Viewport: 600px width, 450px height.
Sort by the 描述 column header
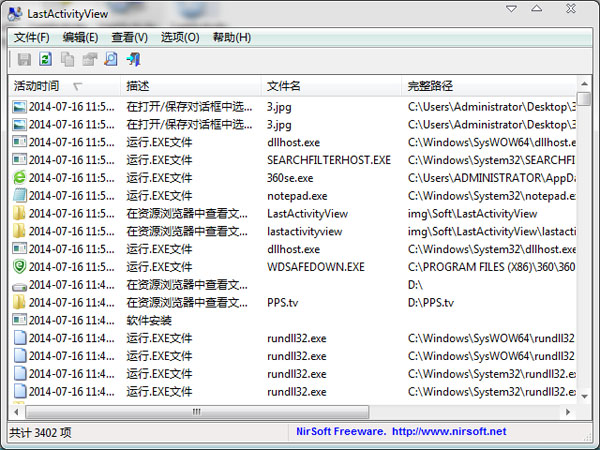pyautogui.click(x=191, y=86)
